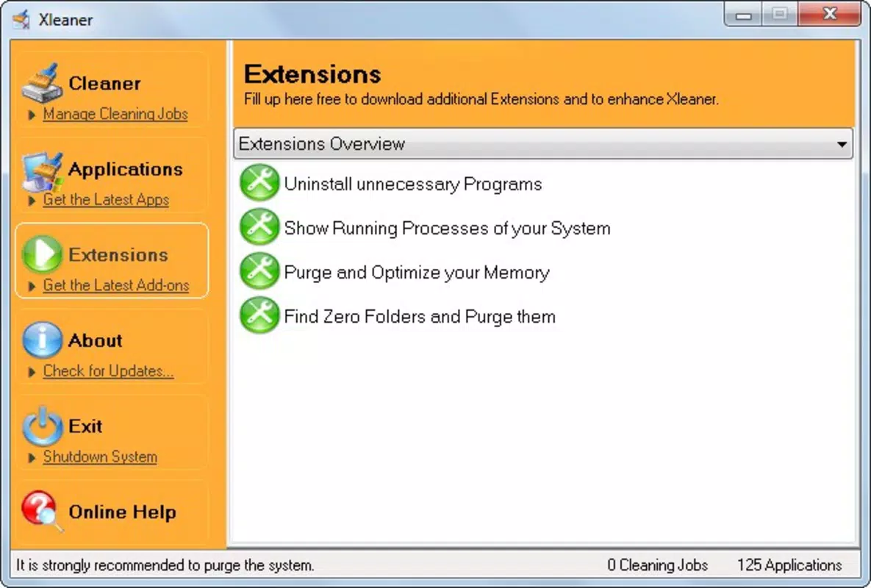Click arrow bullet beside Shutdown System
This screenshot has width=871, height=588.
point(32,457)
